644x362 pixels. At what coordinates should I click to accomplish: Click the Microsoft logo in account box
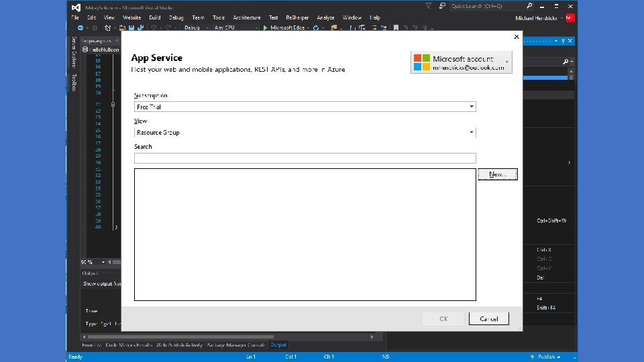pyautogui.click(x=422, y=62)
